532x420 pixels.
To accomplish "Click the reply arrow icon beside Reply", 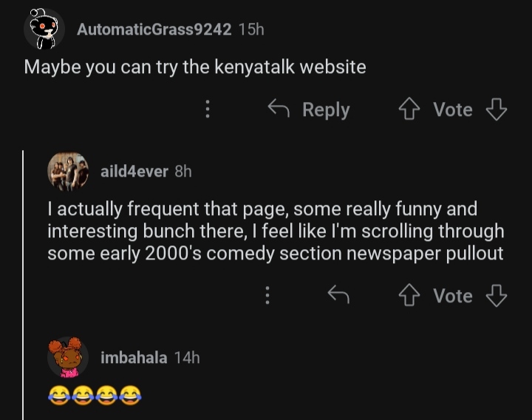I will pos(278,110).
